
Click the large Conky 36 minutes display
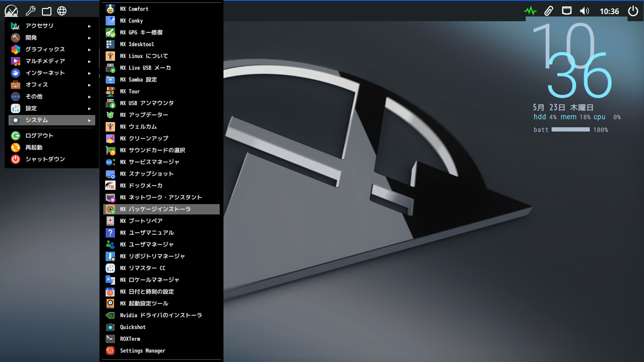pos(579,74)
